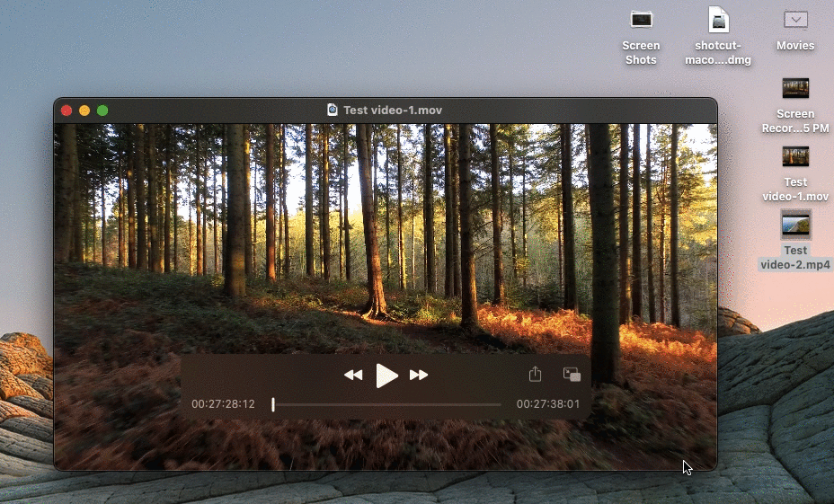Screen dimensions: 834x504
Task: Click the document proxy icon in title bar
Action: pyautogui.click(x=333, y=110)
